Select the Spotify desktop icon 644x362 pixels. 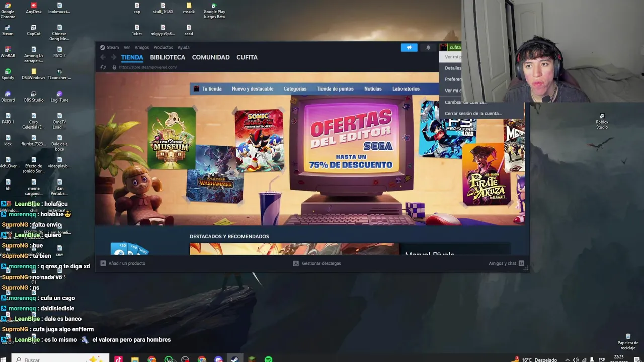(8, 74)
